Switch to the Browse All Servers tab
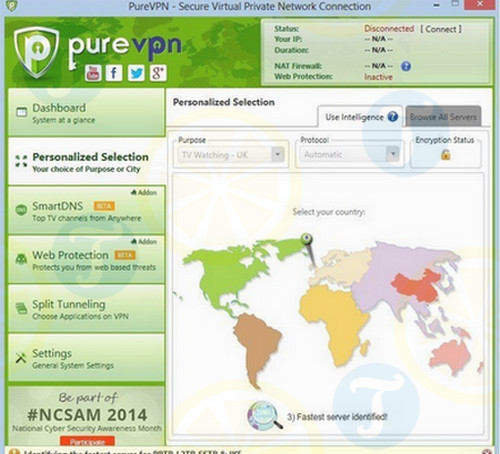Viewport: 500px width, 454px height. pos(443,117)
